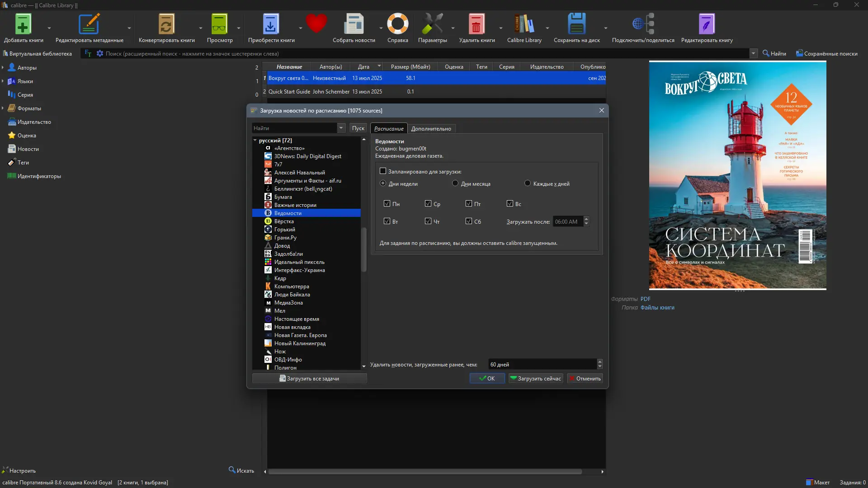Click the Загрузить все задачи button
This screenshot has height=488, width=868.
[x=309, y=379]
